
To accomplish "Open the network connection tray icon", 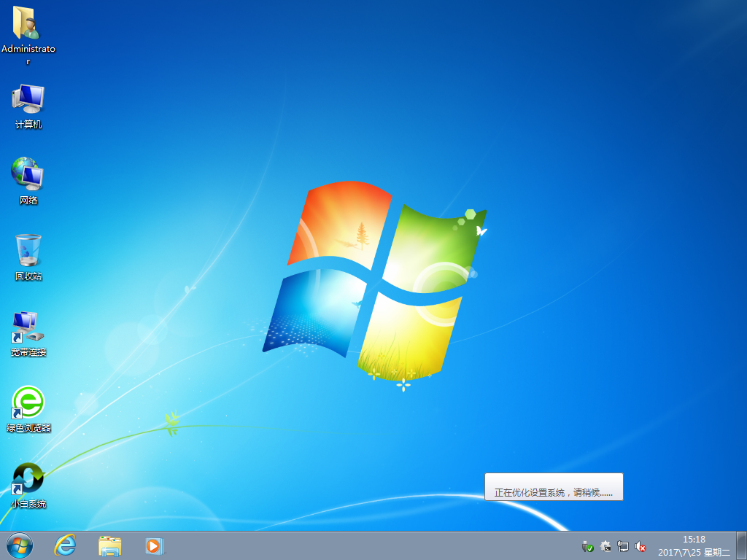I will pos(623,546).
